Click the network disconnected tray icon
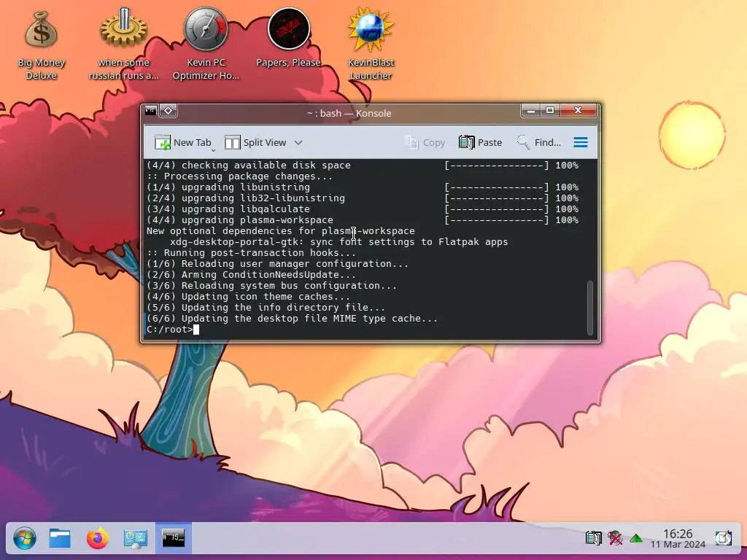 coord(615,539)
